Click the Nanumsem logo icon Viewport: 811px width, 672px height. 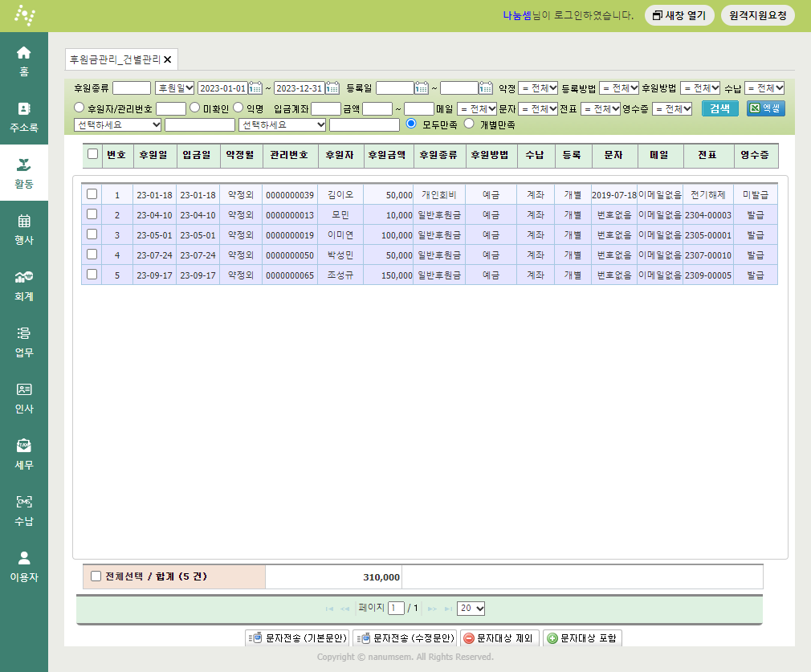pyautogui.click(x=24, y=15)
